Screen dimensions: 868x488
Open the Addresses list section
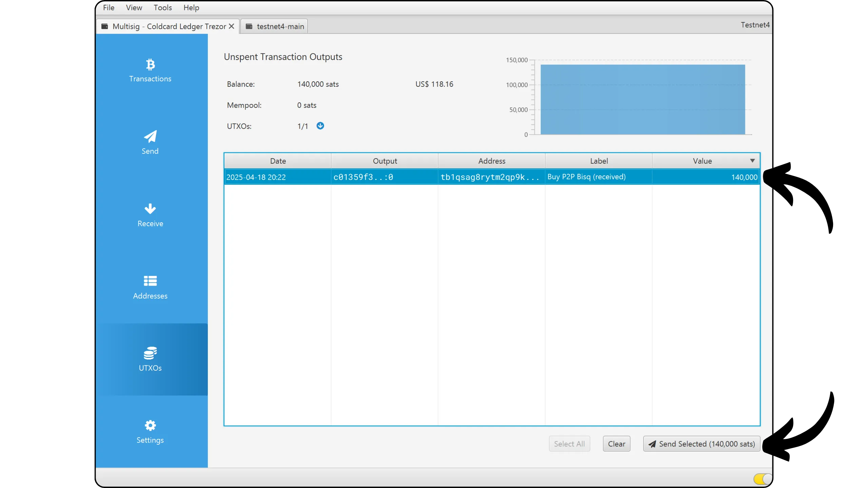(x=150, y=281)
